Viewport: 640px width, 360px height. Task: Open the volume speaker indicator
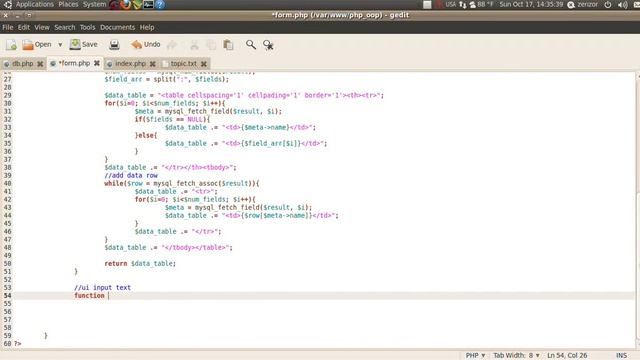pos(623,4)
